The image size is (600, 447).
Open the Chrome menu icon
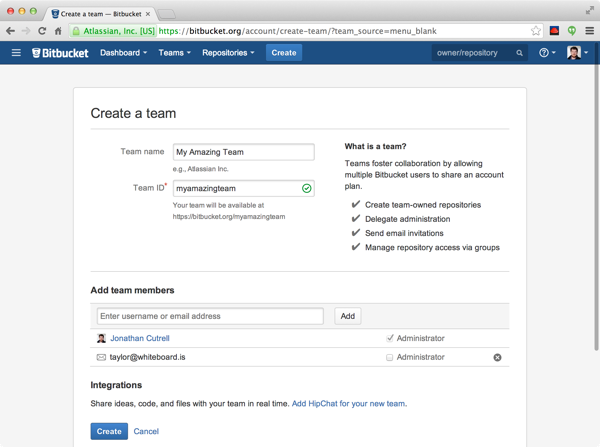click(x=589, y=31)
